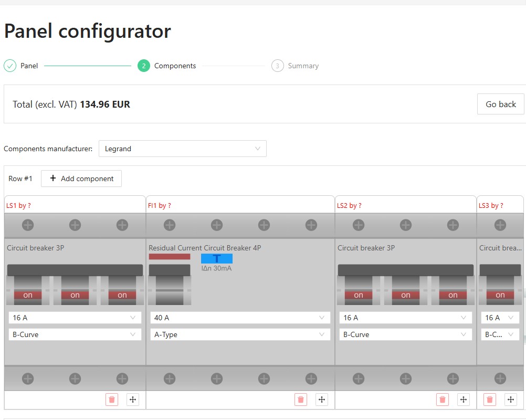Open LS2 16 A rating dropdown
This screenshot has width=526, height=420.
point(406,318)
